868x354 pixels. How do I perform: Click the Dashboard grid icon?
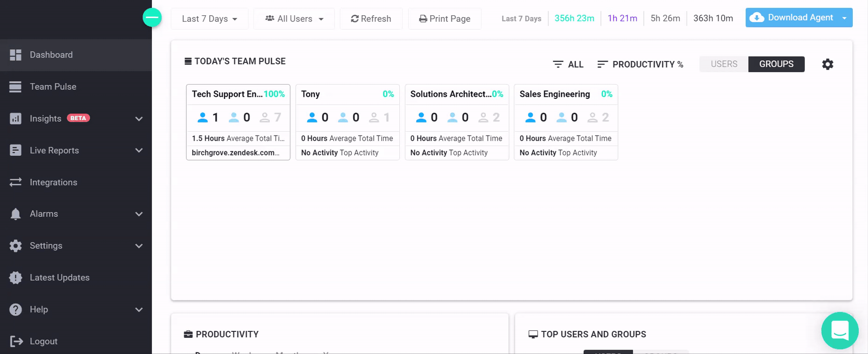click(16, 55)
